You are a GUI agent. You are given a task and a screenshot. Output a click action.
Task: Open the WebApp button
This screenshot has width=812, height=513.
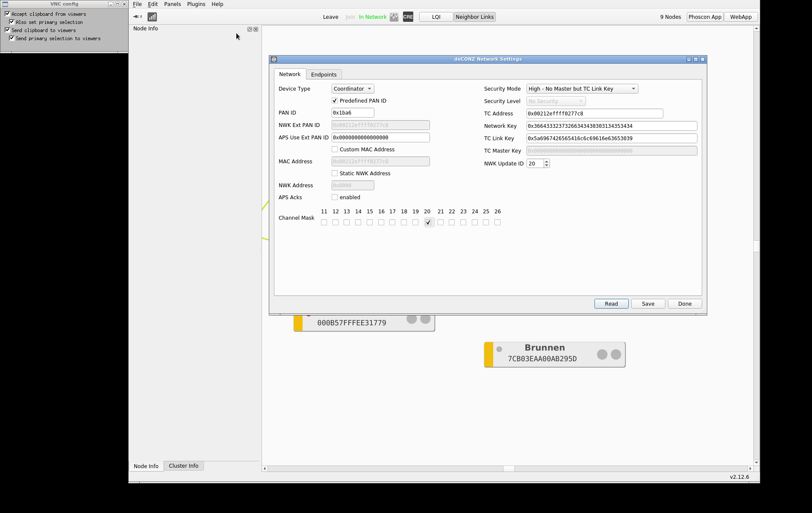pos(741,17)
